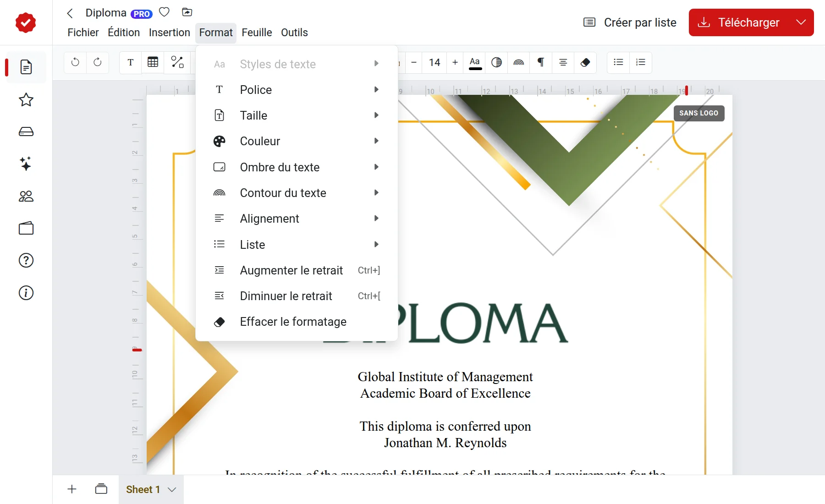Open the info icon in sidebar
Screen dimensions: 825x504
pos(26,293)
